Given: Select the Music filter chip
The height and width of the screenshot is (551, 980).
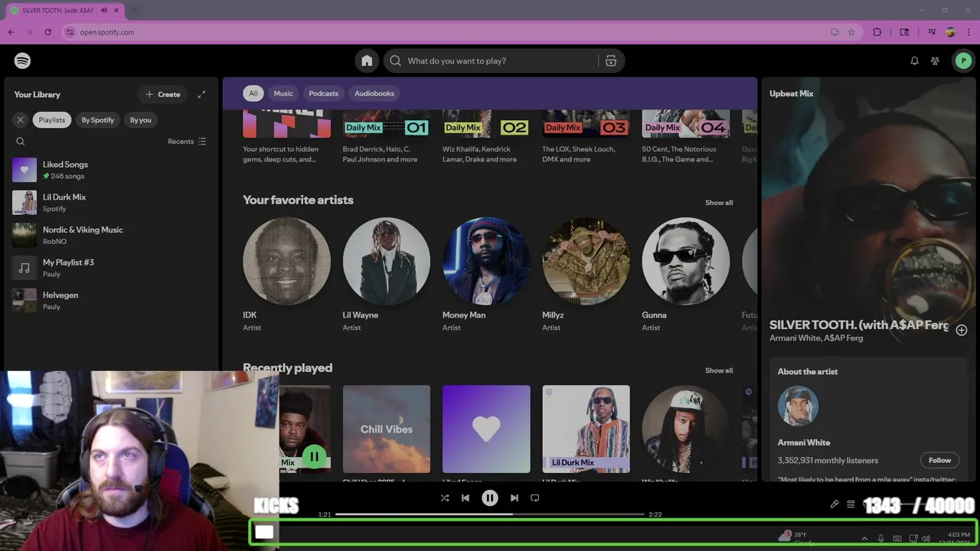Looking at the screenshot, I should pyautogui.click(x=283, y=93).
